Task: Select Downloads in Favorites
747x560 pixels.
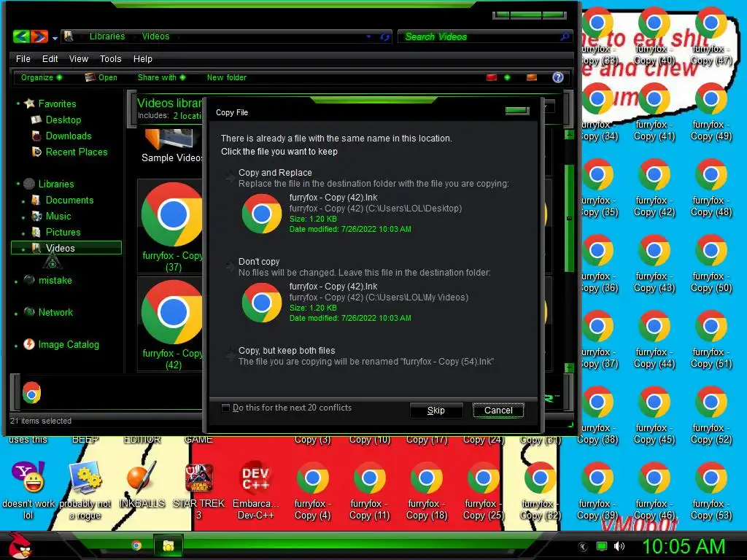Action: pos(61,136)
